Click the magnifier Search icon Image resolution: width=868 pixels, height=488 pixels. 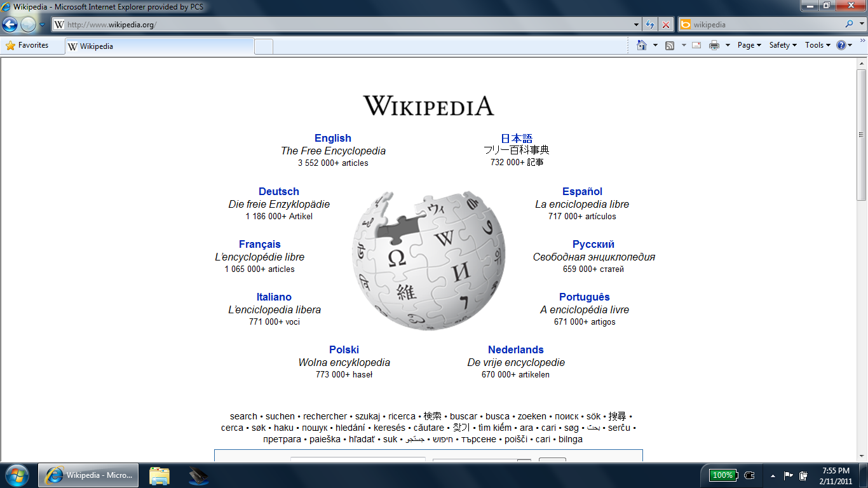850,25
